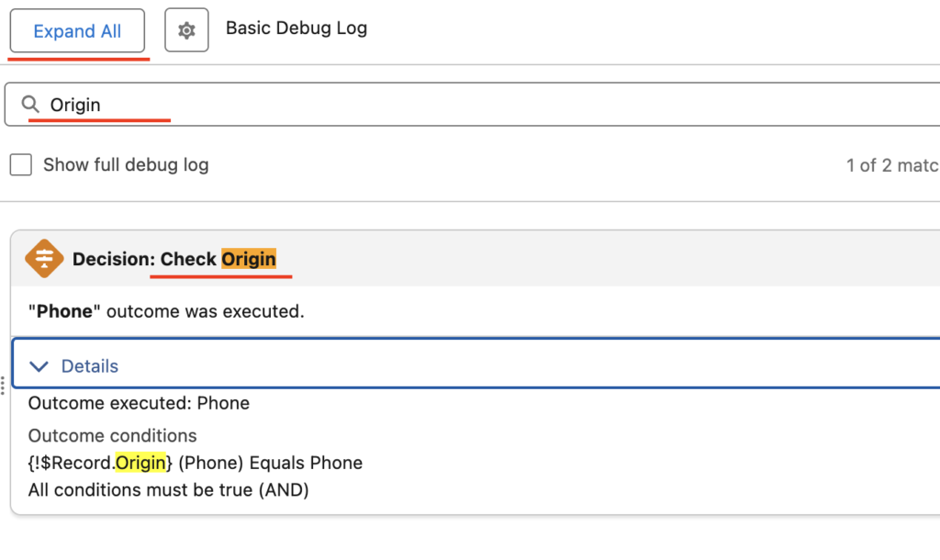Select the Decision: Check Origin header
This screenshot has width=940, height=560.
[174, 259]
